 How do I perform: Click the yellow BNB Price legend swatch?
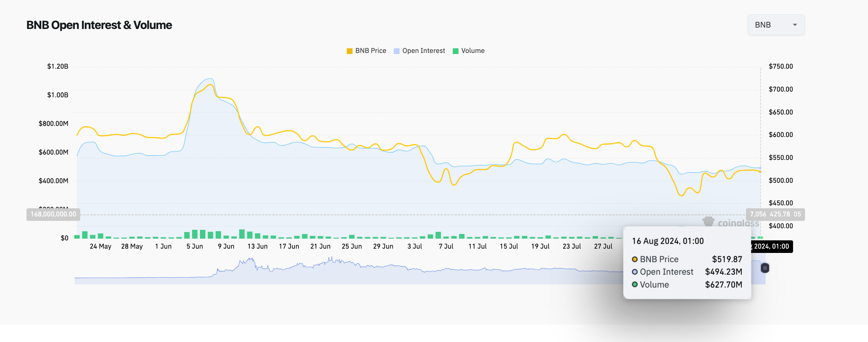(x=350, y=51)
